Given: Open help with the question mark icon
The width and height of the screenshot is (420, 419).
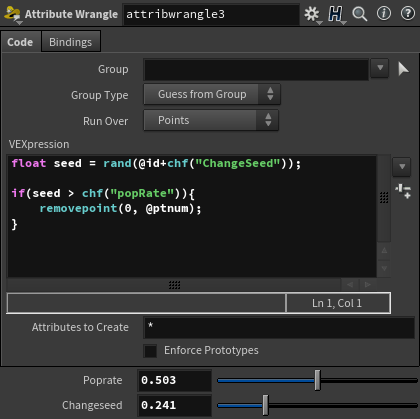Looking at the screenshot, I should pos(408,13).
